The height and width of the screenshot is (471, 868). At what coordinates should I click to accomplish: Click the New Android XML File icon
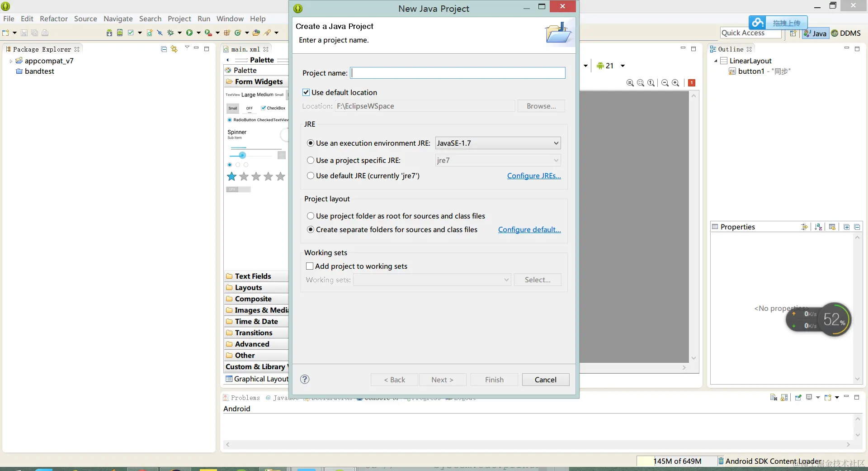(150, 33)
